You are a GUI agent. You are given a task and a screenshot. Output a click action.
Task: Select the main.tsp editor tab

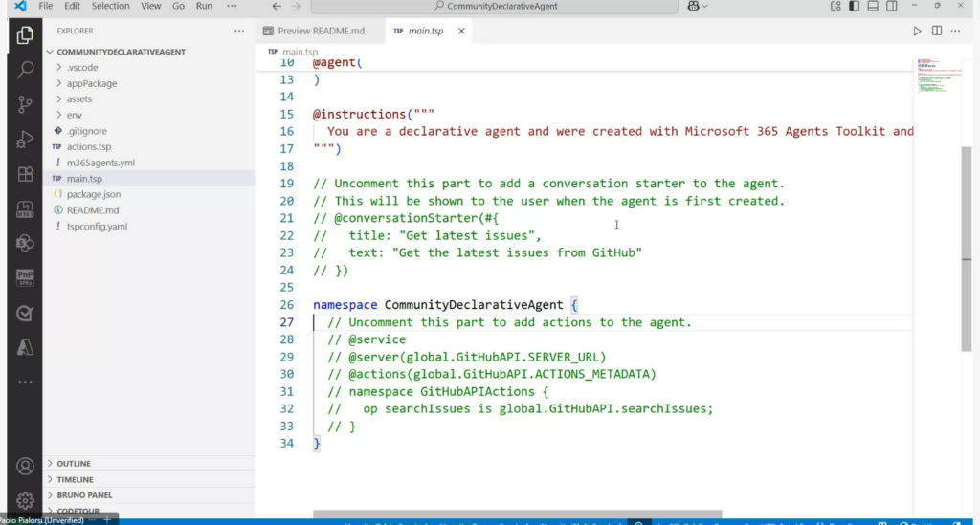pos(426,31)
